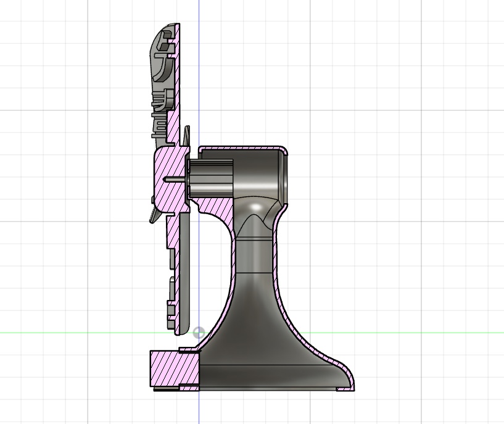Click the gray cylindrical boss on the stand
Image resolution: width=504 pixels, height=424 pixels.
tap(213, 179)
